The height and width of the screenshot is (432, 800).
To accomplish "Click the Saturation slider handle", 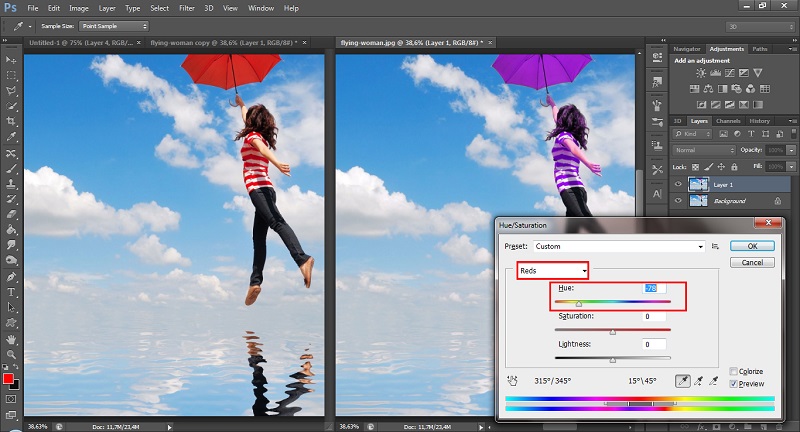I will 613,332.
